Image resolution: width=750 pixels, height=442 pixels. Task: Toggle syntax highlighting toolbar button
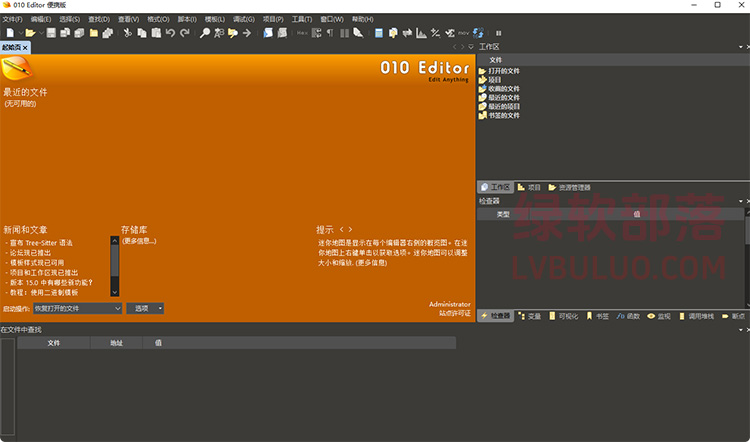[x=358, y=33]
